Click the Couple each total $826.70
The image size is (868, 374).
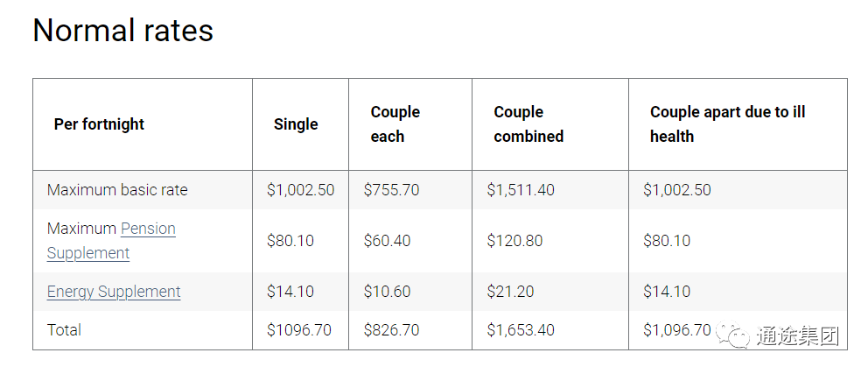click(x=391, y=330)
